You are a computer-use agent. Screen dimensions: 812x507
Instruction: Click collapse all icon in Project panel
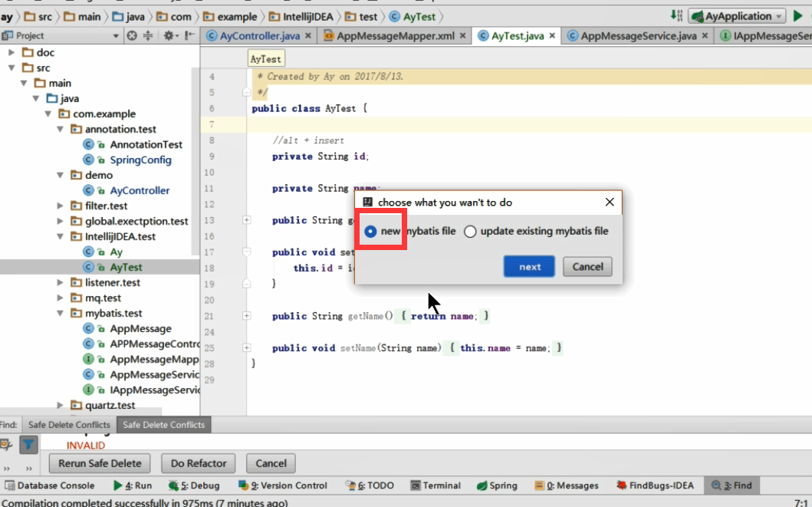tap(148, 36)
